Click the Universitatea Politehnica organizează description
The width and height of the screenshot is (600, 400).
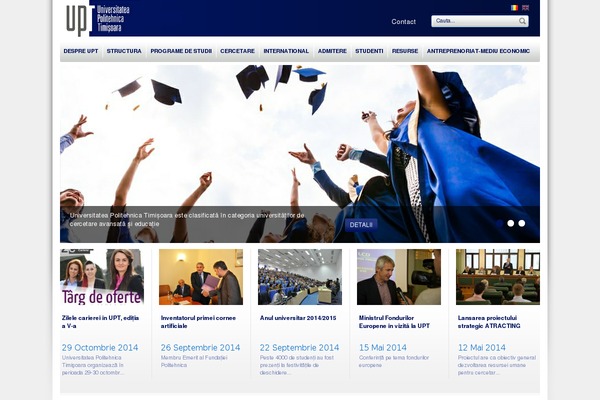coord(93,365)
